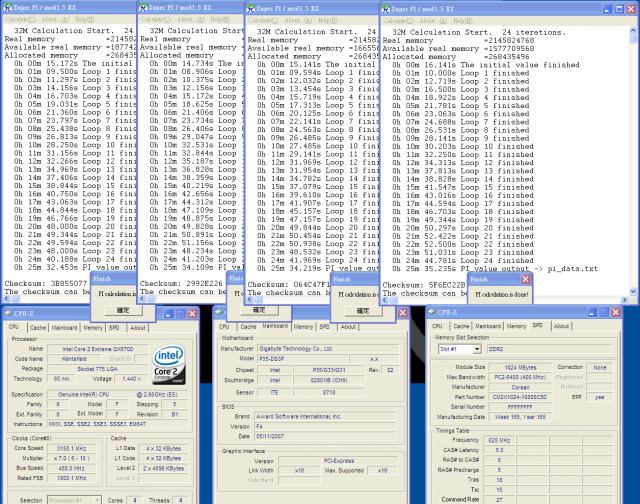Screen dimensions: 640x504
Task: Click the left CPU-Z window title icon
Action: (x=8, y=313)
